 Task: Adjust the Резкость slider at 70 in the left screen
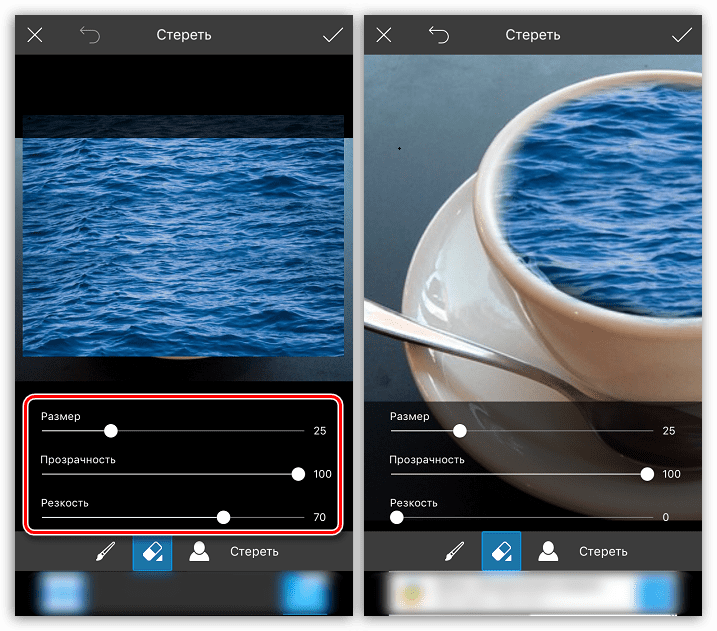click(223, 518)
